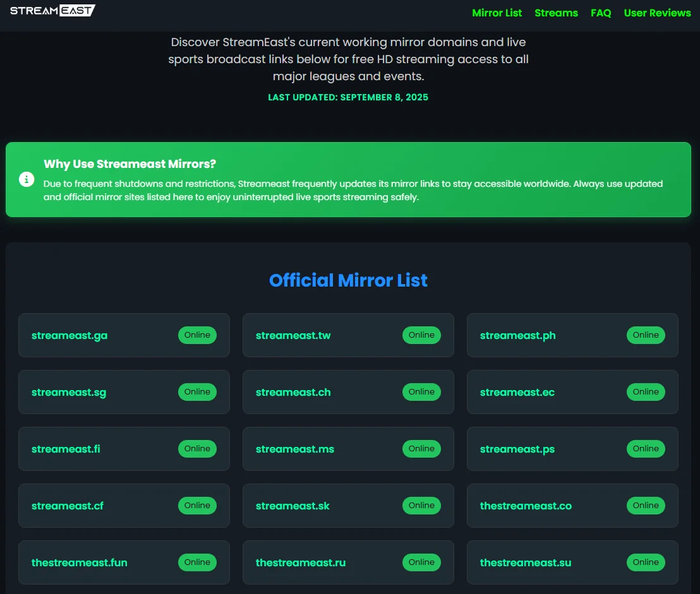Open the thestreameast.co mirror
This screenshot has height=594, width=700.
click(526, 506)
